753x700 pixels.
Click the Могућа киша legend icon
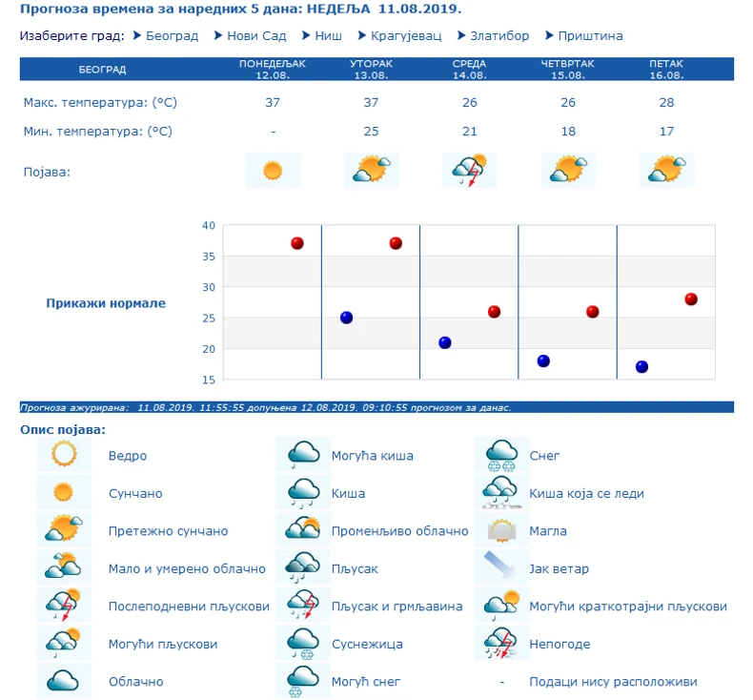pos(303,455)
